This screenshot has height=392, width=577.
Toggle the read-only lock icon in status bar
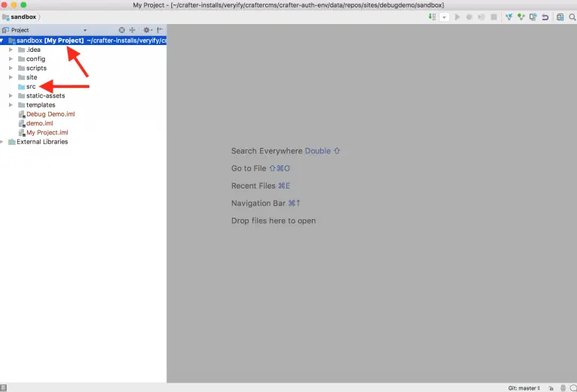click(x=551, y=388)
